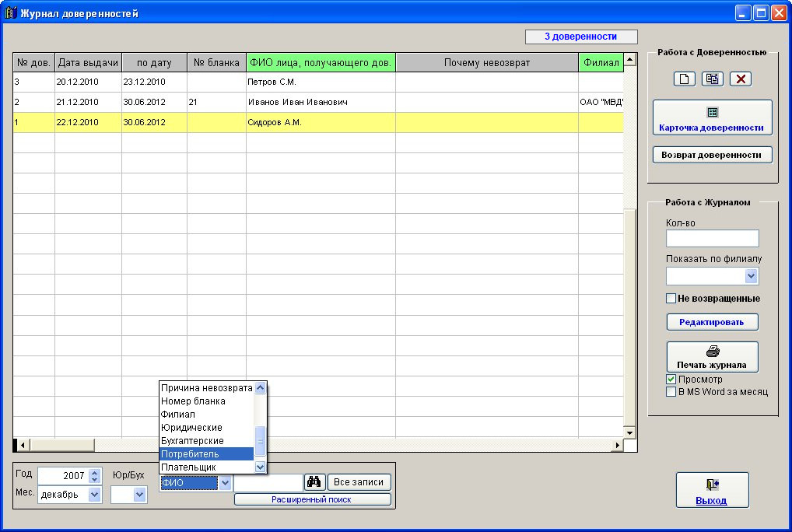Click horizontal scrollbar thumb
The width and height of the screenshot is (792, 532).
[x=61, y=445]
